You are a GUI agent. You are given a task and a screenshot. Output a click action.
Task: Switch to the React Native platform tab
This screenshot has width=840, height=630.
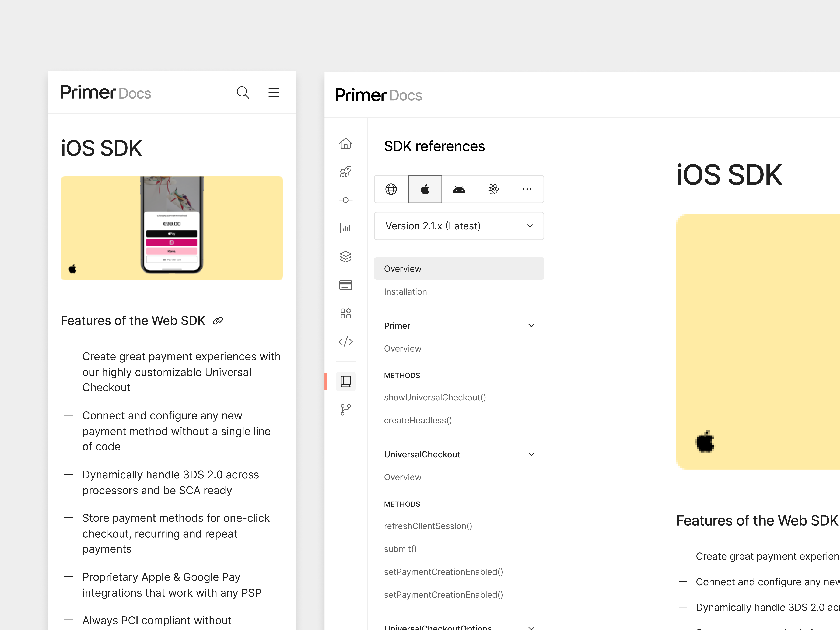[493, 189]
